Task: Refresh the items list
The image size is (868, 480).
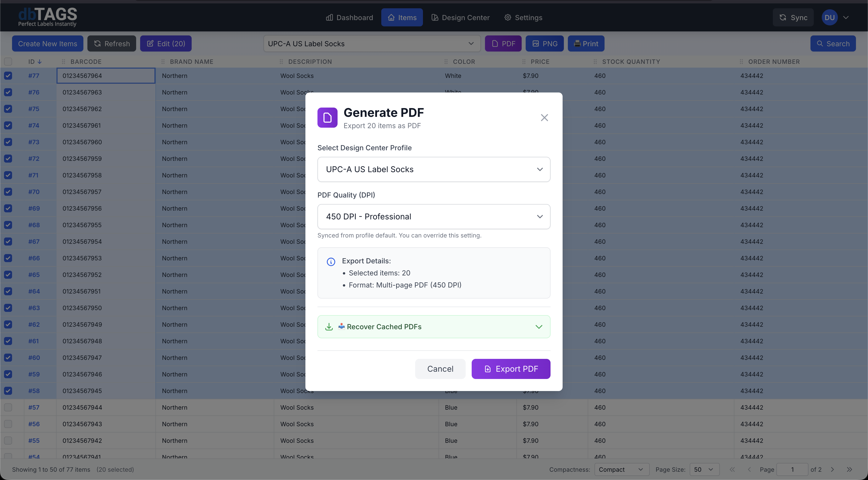Action: (112, 43)
